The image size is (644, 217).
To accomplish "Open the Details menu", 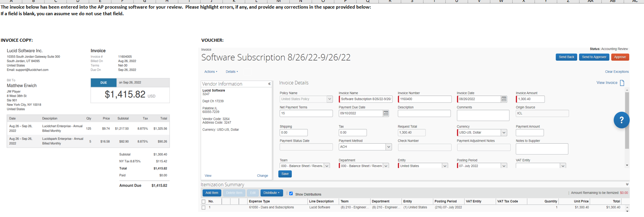I will 232,72.
